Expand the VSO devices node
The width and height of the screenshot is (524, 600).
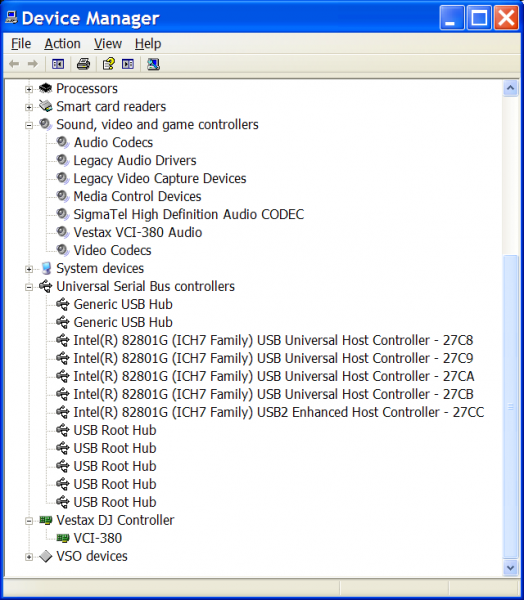pos(29,557)
